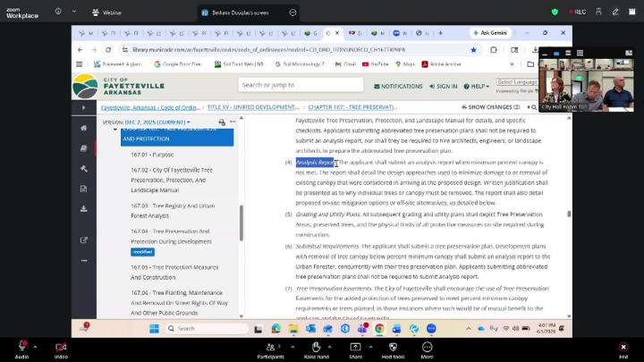This screenshot has width=644, height=362.
Task: Expand the Help dropdown menu
Action: coord(476,87)
